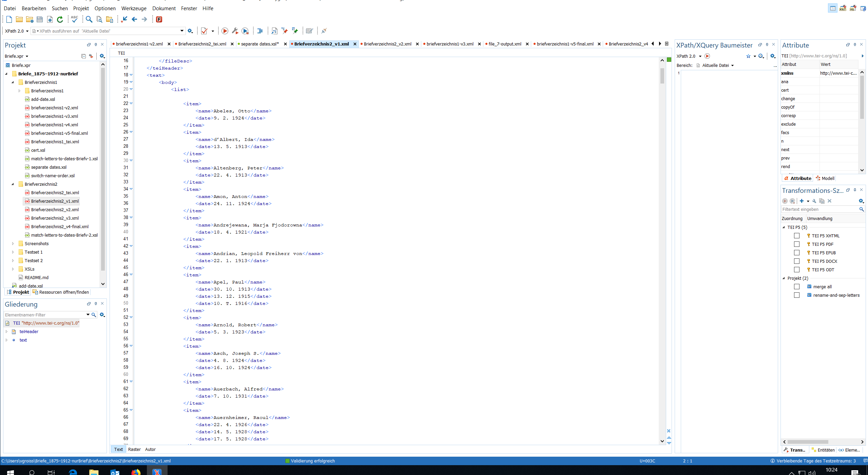Check the TEI P5 PDF scenario
Image resolution: width=868 pixels, height=475 pixels.
click(x=797, y=244)
